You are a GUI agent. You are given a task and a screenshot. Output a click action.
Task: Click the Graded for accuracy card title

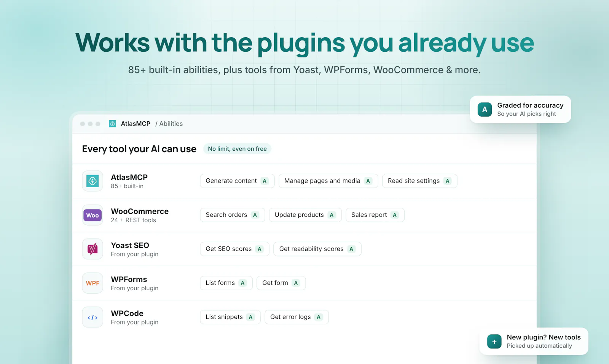coord(530,105)
